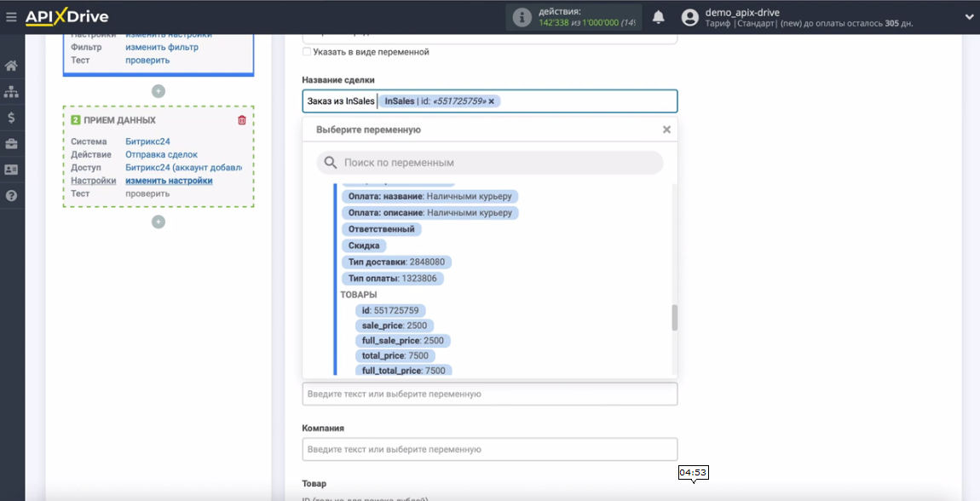The height and width of the screenshot is (501, 980).
Task: Click the Название сделки label
Action: tap(338, 79)
